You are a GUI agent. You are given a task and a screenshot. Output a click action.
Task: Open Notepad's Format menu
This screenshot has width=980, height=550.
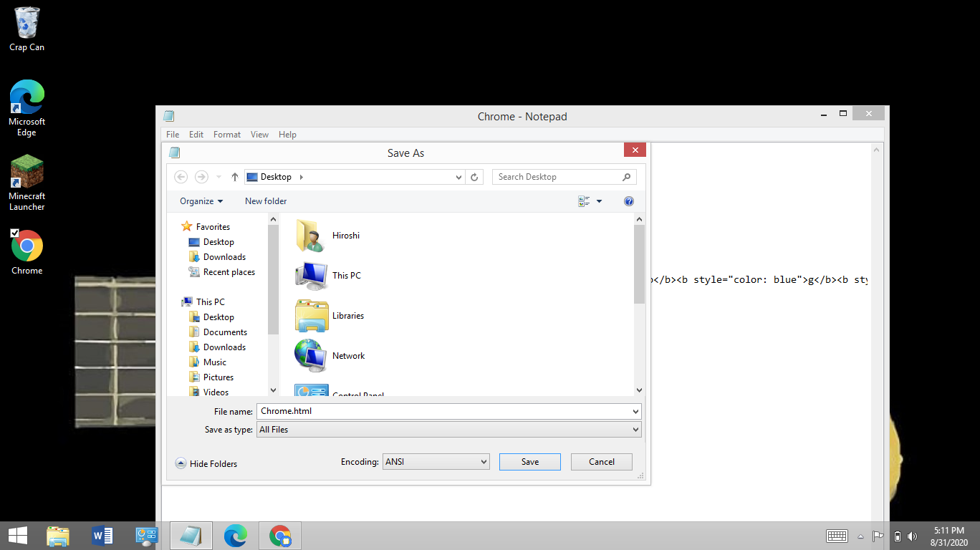(227, 135)
